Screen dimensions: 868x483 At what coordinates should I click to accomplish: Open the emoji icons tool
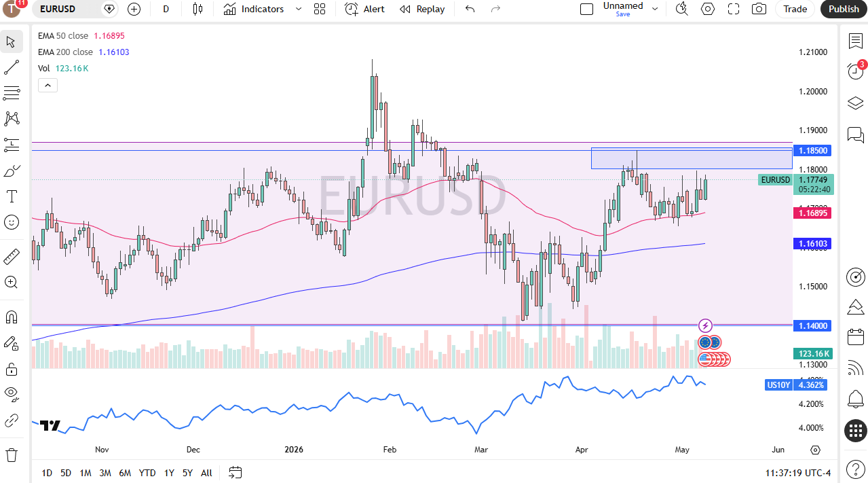coord(11,222)
